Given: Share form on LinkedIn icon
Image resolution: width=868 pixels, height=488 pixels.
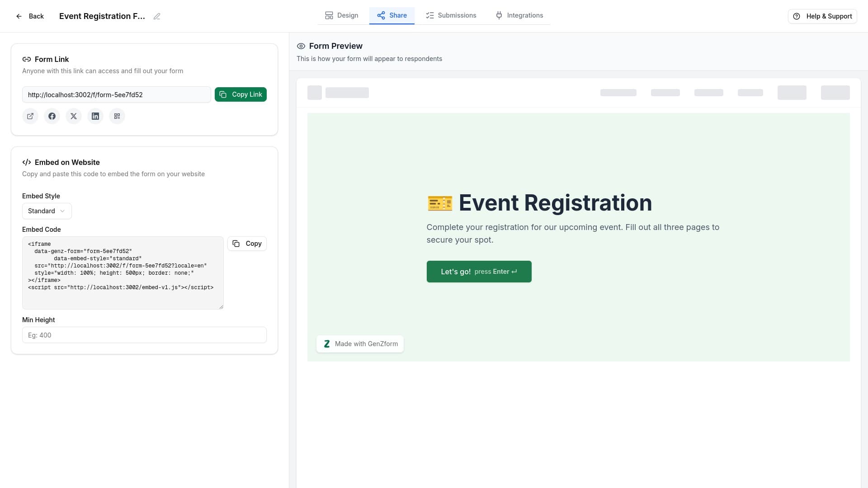Looking at the screenshot, I should (95, 116).
